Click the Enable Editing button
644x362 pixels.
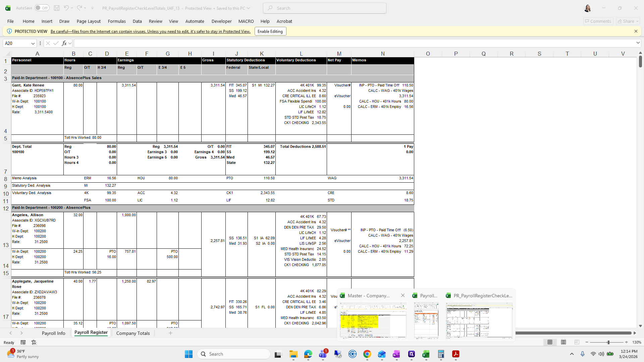pos(270,32)
